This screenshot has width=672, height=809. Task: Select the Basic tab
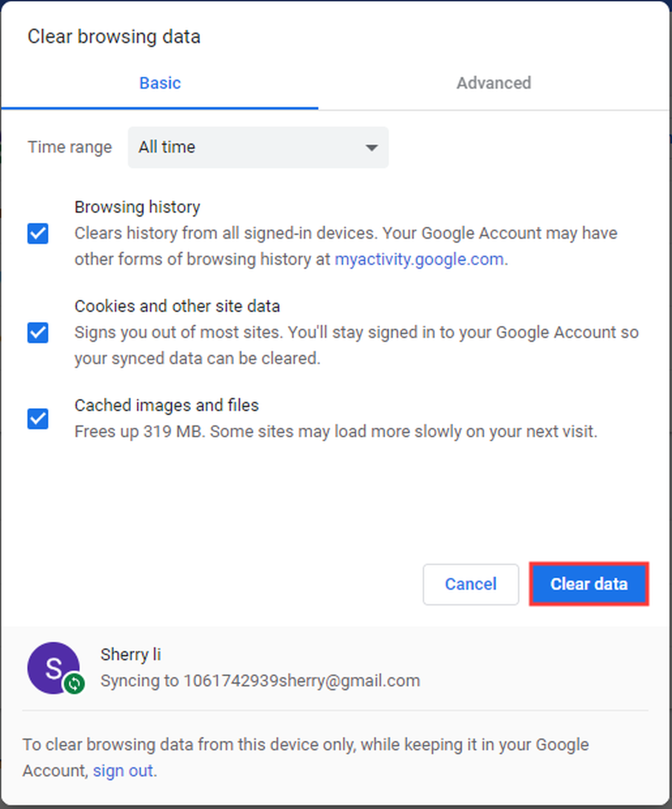coord(160,83)
